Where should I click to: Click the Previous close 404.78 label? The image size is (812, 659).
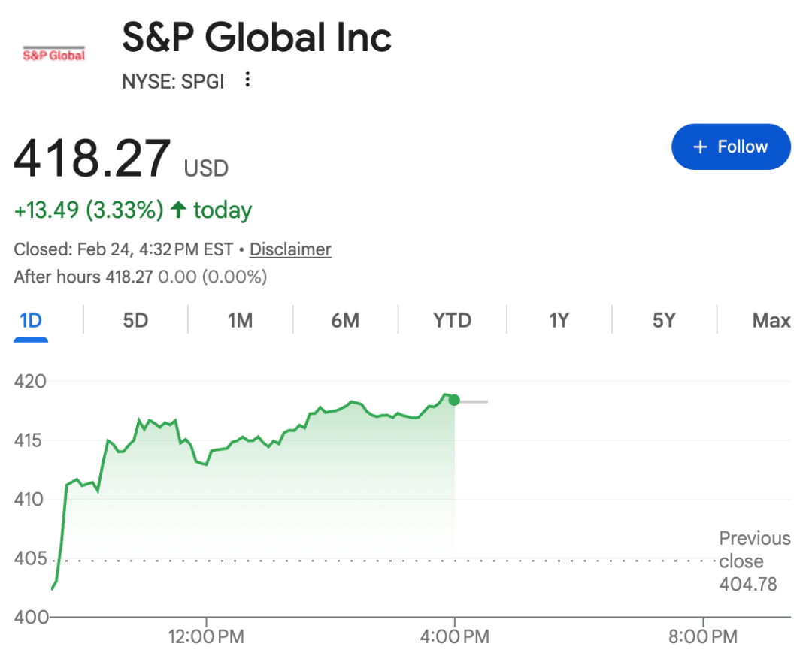[x=754, y=561]
